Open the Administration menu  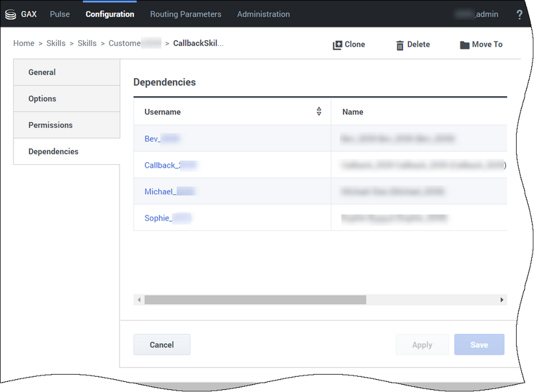263,14
